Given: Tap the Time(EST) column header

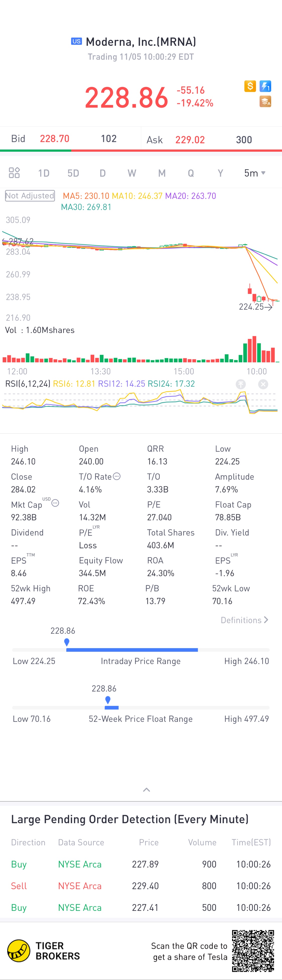Looking at the screenshot, I should point(251,842).
